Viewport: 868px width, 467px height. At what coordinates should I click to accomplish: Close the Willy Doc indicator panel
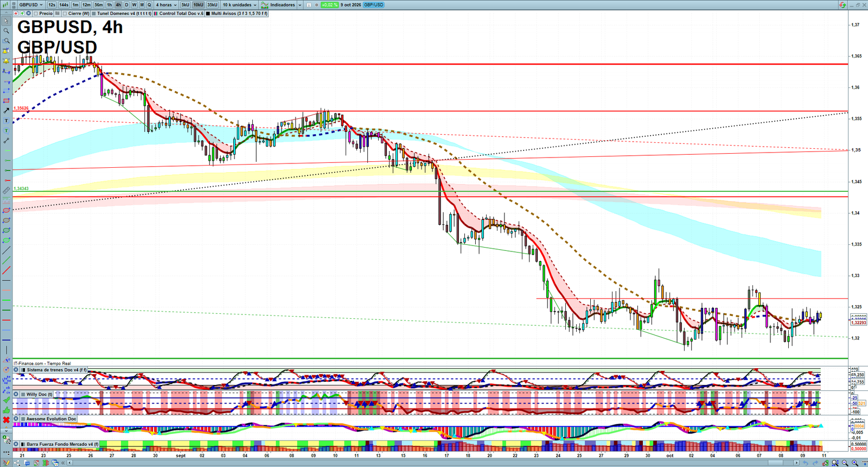16,394
